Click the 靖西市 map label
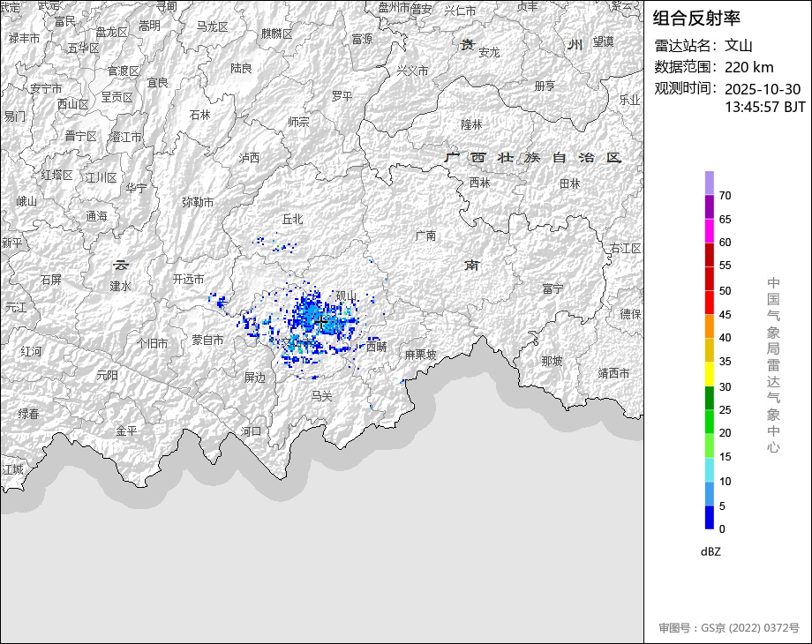The image size is (812, 644). coord(613,373)
